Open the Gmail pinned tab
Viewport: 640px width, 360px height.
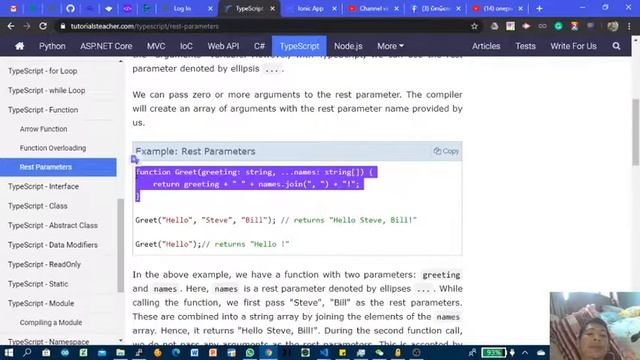13,8
